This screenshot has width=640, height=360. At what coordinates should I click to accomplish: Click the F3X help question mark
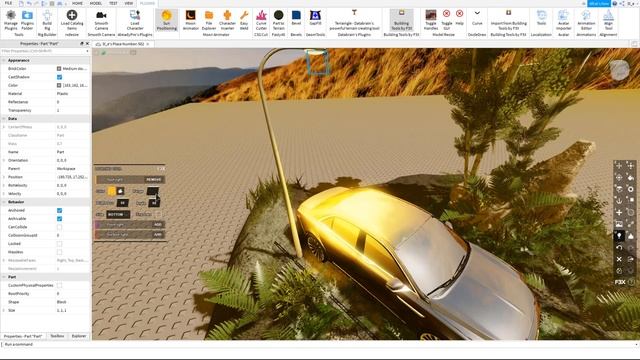point(631,282)
